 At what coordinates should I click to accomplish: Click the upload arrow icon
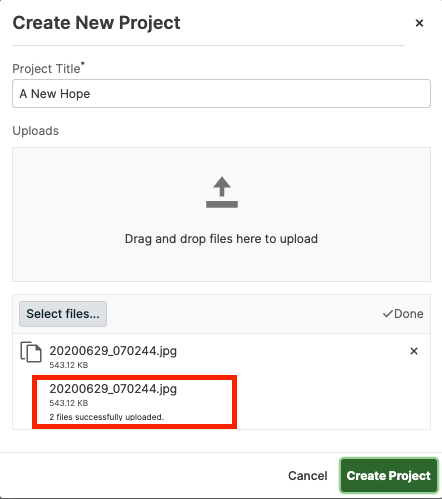point(222,192)
